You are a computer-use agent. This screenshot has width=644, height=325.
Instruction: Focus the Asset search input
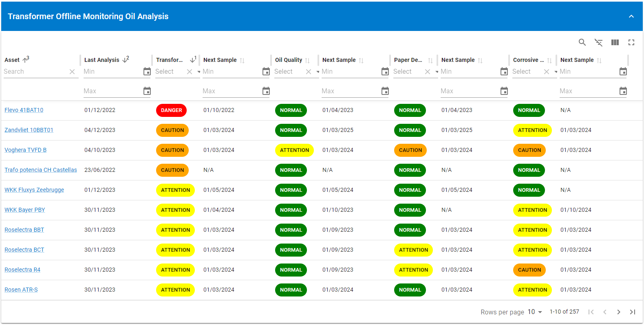point(35,72)
